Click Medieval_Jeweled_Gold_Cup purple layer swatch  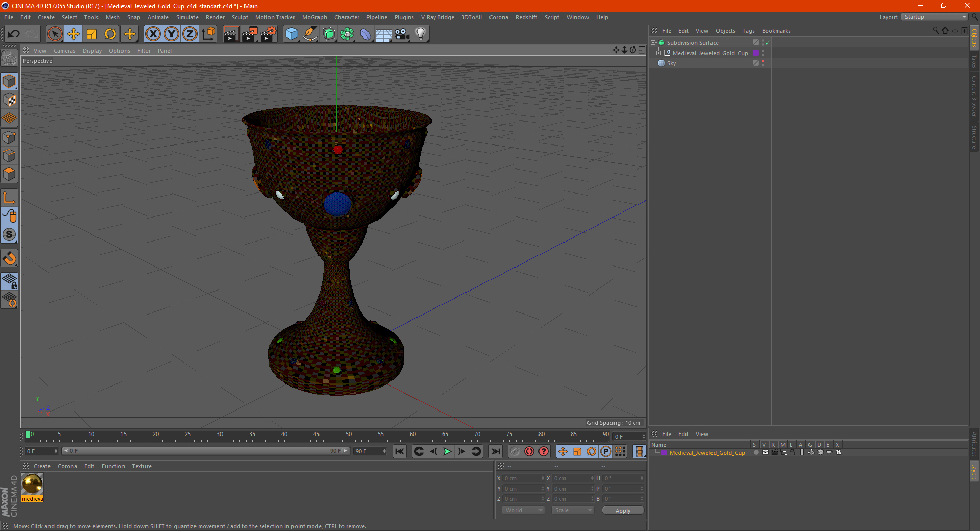[756, 53]
